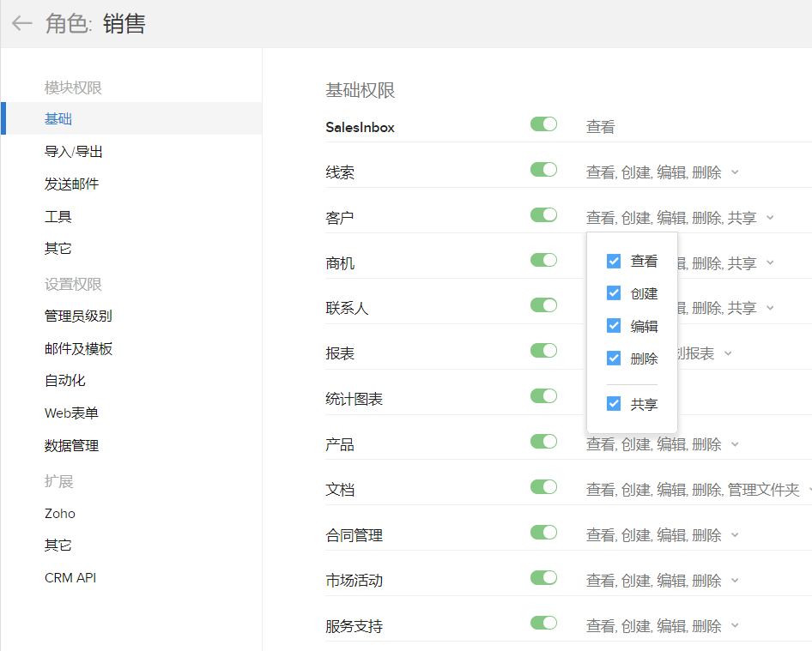Uncheck the 查看 checkbox in popup
The height and width of the screenshot is (651, 812).
tap(614, 261)
